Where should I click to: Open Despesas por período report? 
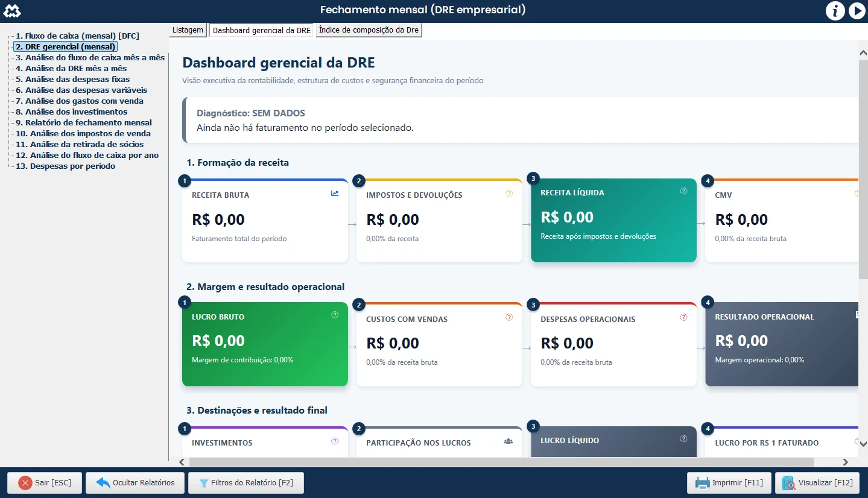click(x=65, y=166)
